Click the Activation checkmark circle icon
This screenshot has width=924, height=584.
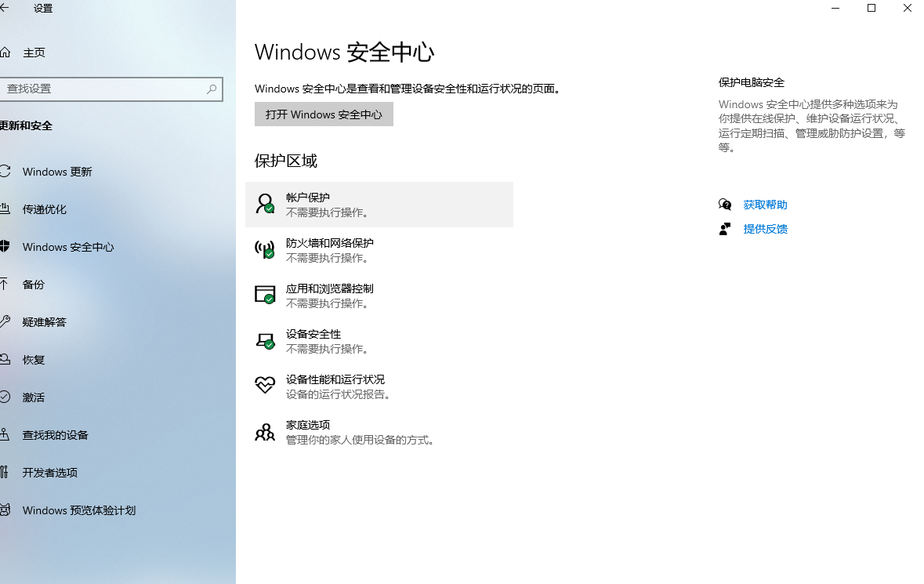point(5,397)
